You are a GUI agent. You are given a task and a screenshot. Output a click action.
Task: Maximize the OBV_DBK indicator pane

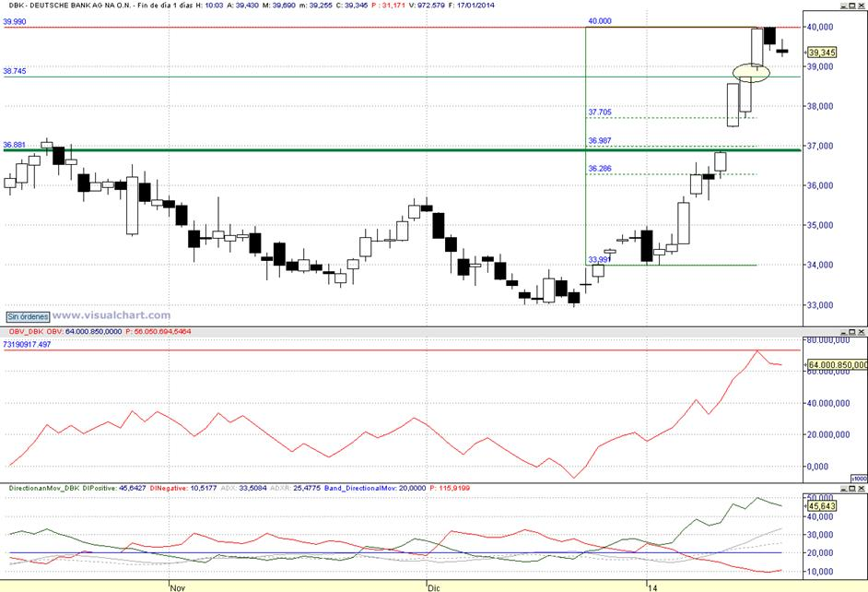(x=852, y=332)
